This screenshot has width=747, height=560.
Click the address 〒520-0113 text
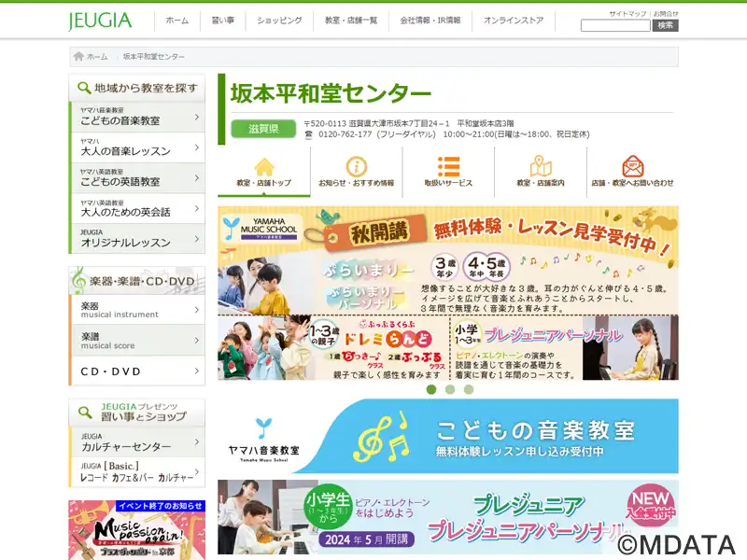pos(409,124)
